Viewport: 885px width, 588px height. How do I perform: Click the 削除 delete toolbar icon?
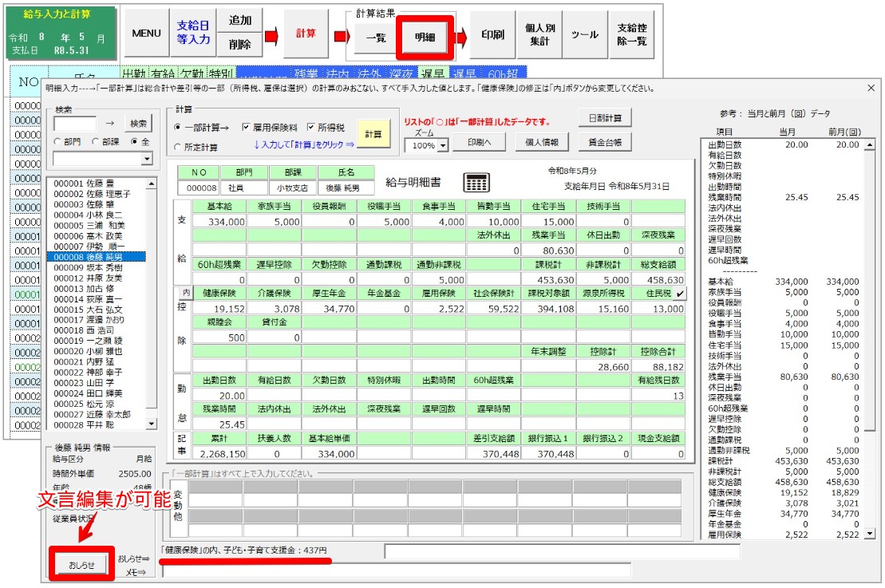240,46
